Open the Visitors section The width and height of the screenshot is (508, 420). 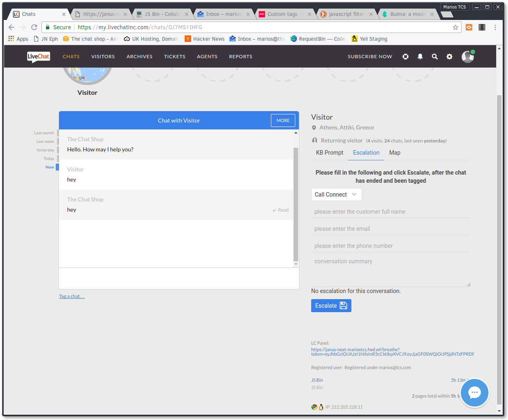coord(103,57)
